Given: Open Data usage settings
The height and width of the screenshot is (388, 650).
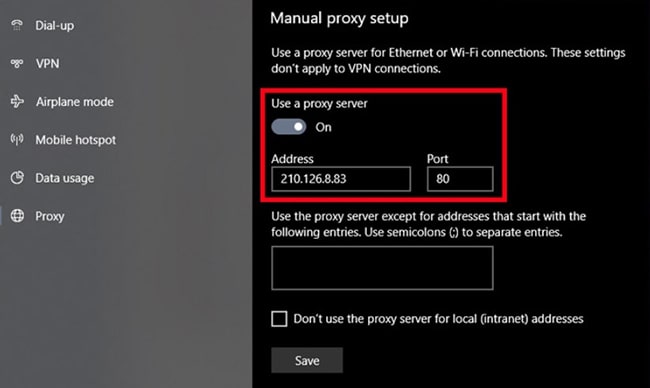Looking at the screenshot, I should [x=65, y=178].
